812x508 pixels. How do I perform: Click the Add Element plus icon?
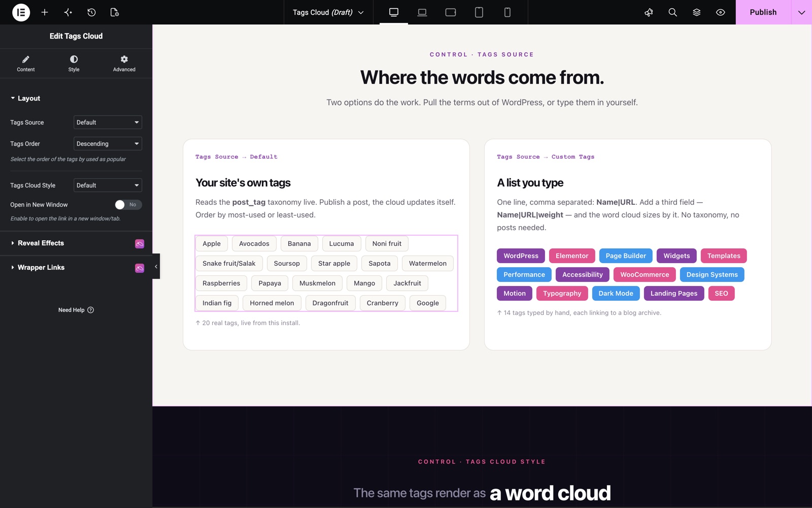coord(45,12)
